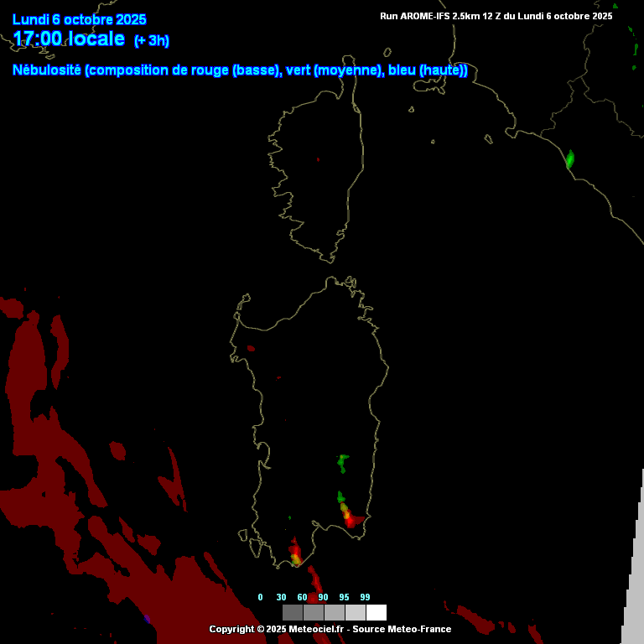Screen dimensions: 644x644
Task: Click the legend value label 95
Action: [x=345, y=597]
